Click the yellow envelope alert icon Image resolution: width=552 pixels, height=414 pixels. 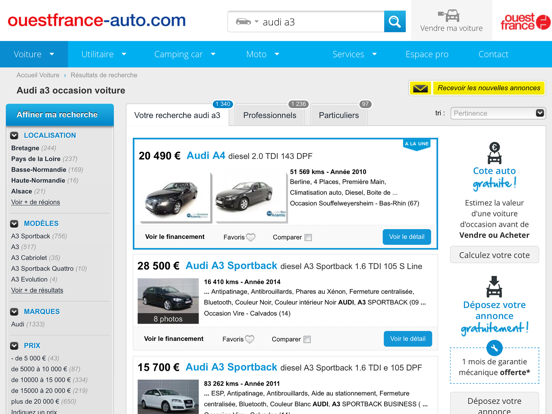(x=420, y=88)
